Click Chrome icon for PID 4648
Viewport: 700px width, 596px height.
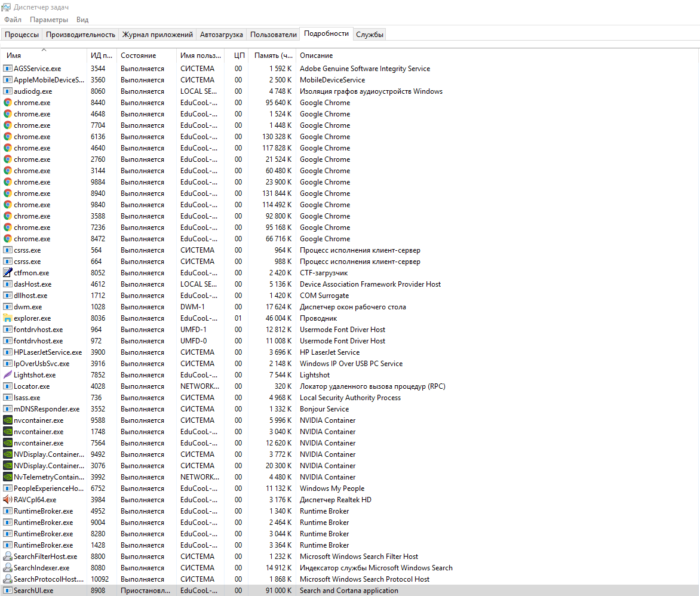[8, 114]
